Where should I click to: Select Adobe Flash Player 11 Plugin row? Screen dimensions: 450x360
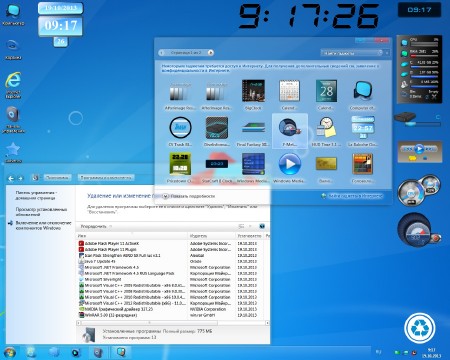click(x=172, y=250)
